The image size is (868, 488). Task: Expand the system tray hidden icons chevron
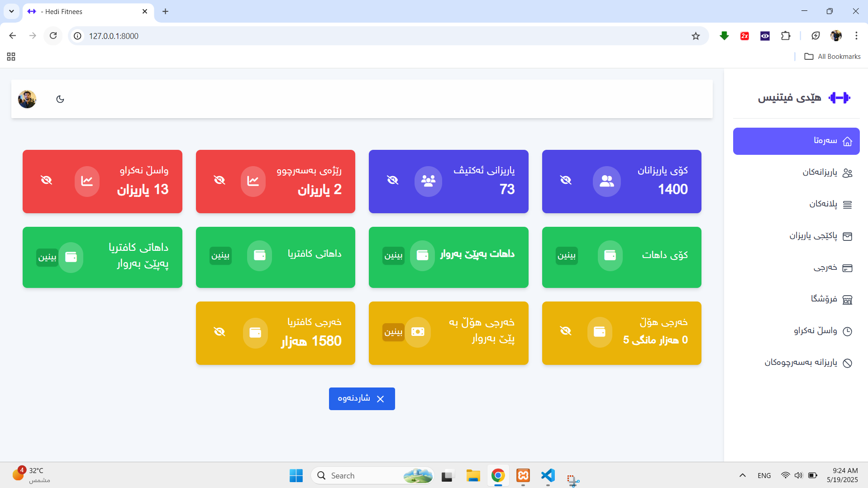point(742,475)
